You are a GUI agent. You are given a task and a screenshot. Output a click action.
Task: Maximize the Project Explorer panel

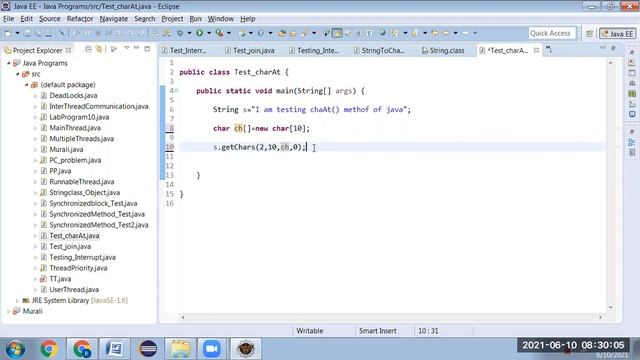click(x=147, y=49)
